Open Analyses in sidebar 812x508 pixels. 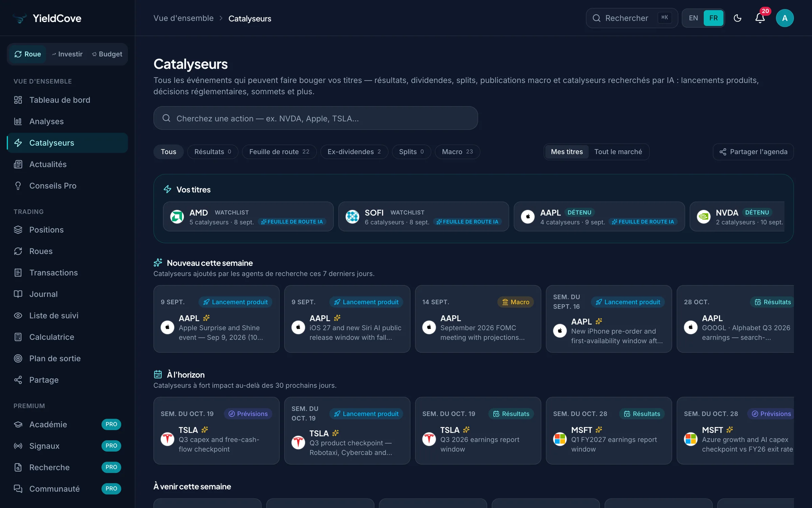pos(67,121)
